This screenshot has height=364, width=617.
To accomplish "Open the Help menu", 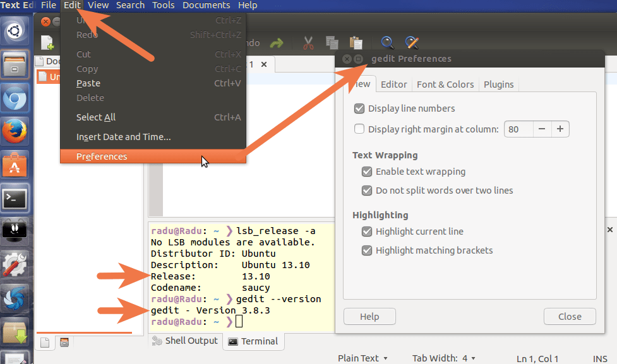I will 248,5.
